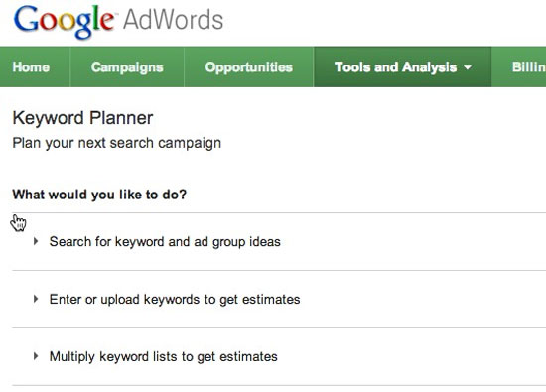This screenshot has width=546, height=392.
Task: Open the Tools and Analysis dropdown arrow
Action: pyautogui.click(x=468, y=67)
